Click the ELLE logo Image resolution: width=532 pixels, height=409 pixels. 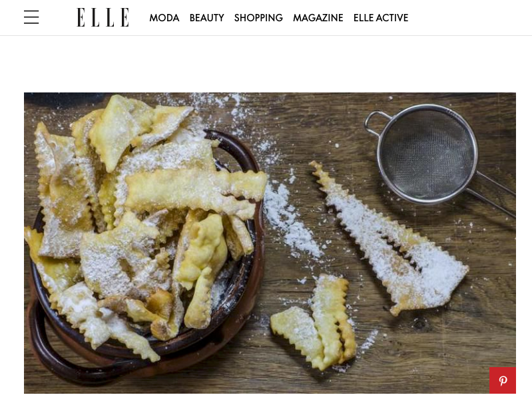click(x=103, y=17)
